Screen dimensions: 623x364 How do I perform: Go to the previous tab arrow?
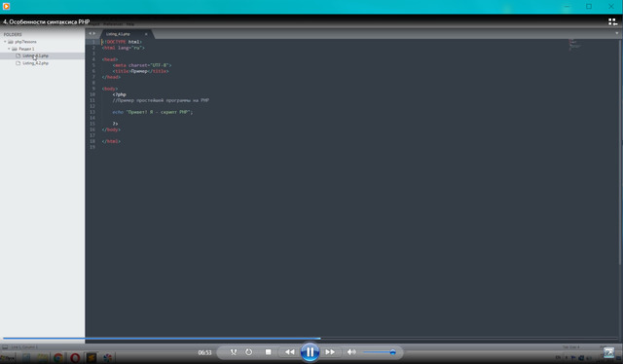click(x=91, y=33)
